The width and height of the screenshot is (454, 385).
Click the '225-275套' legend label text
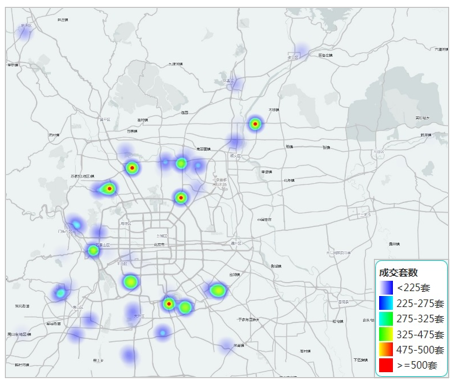420,303
